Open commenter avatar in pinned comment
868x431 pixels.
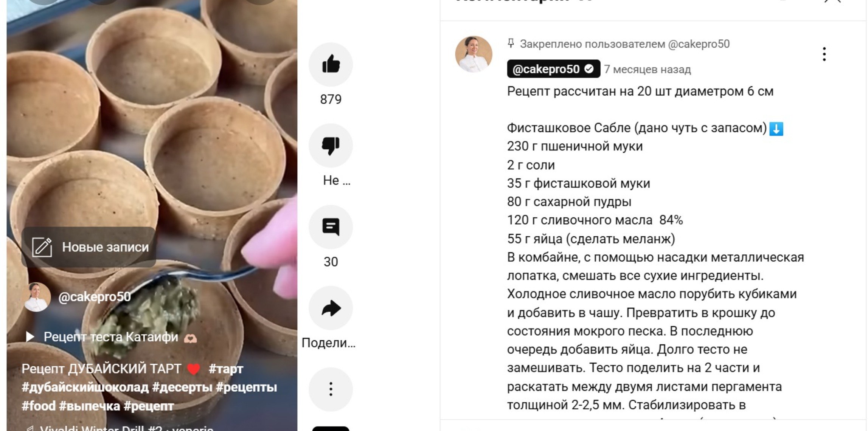point(474,54)
